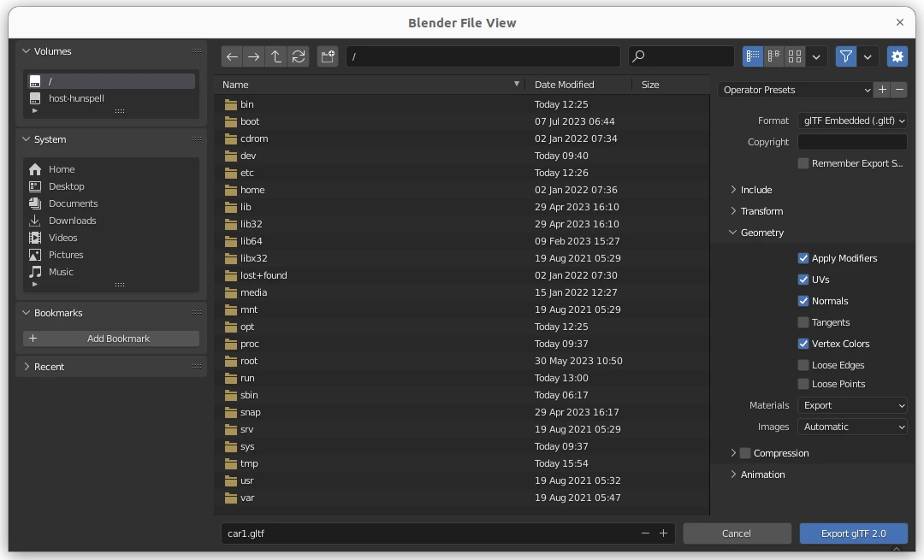Add new operator preset plus icon
Viewport: 924px width, 560px height.
tap(882, 90)
